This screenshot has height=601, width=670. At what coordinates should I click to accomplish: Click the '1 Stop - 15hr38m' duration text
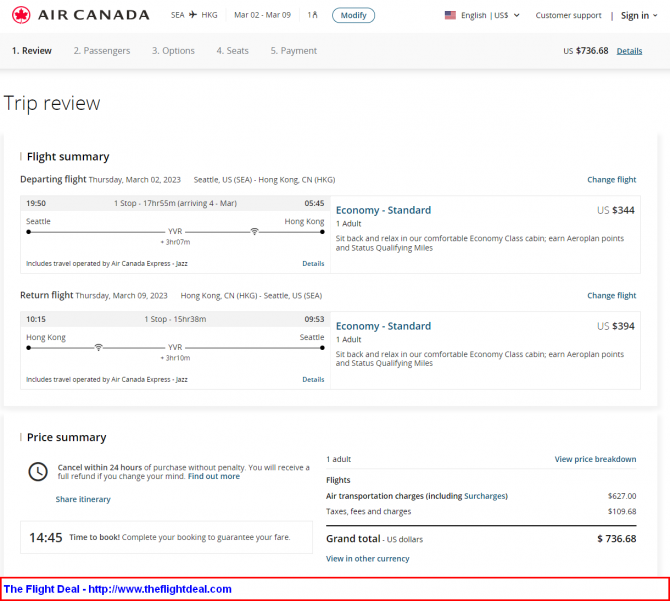[175, 319]
